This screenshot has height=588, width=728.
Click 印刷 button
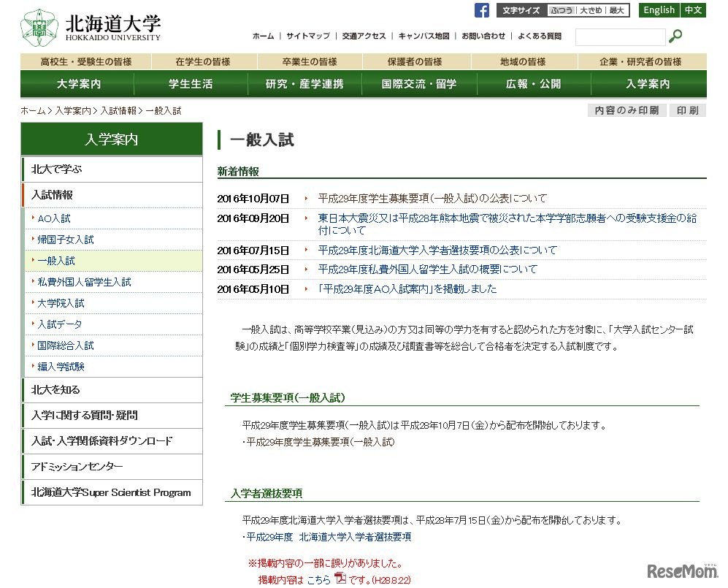coord(688,110)
